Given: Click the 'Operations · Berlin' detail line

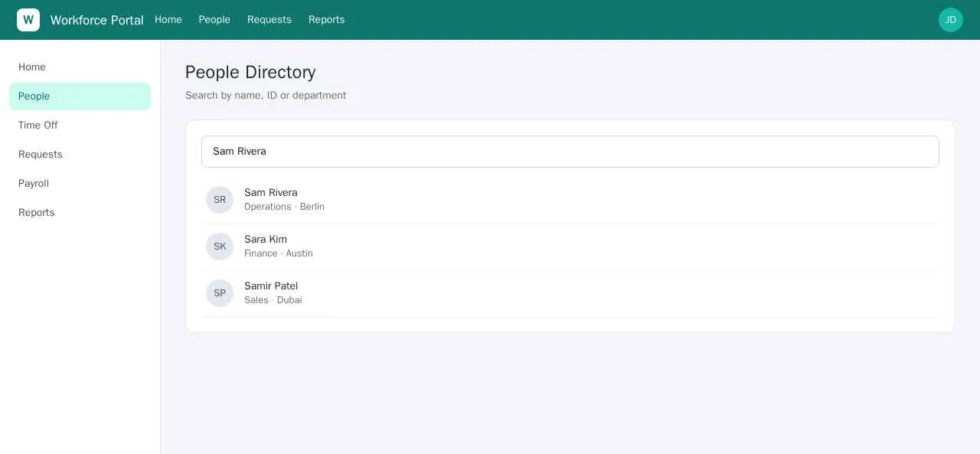Looking at the screenshot, I should coord(284,207).
